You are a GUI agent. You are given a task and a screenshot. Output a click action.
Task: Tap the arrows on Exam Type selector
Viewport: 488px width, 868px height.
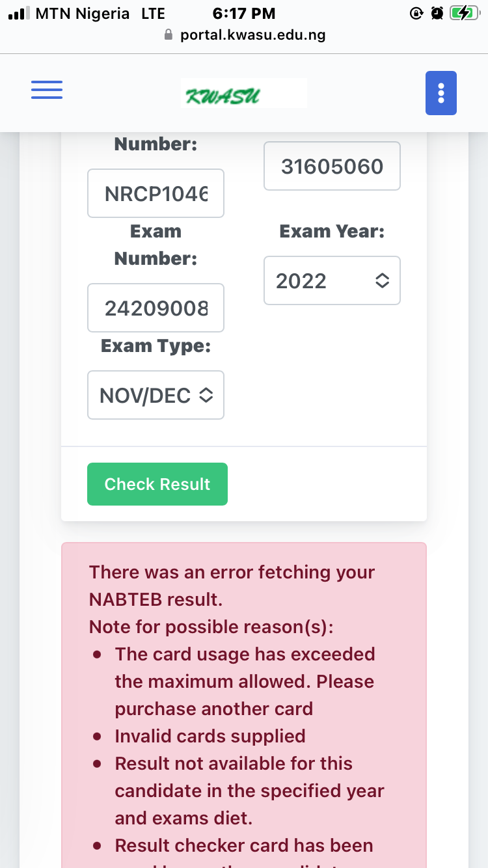[206, 395]
